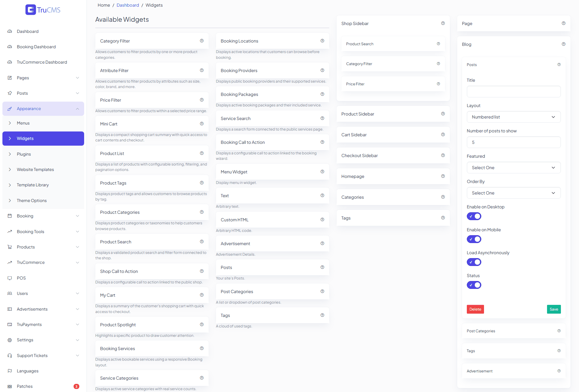
Task: Toggle the Enable on Desktop switch
Action: point(474,216)
